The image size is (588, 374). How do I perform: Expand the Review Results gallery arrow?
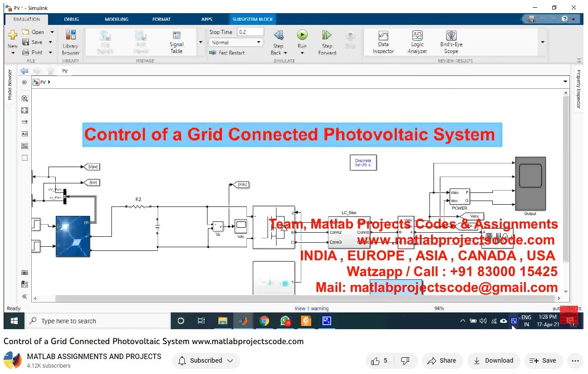(543, 42)
